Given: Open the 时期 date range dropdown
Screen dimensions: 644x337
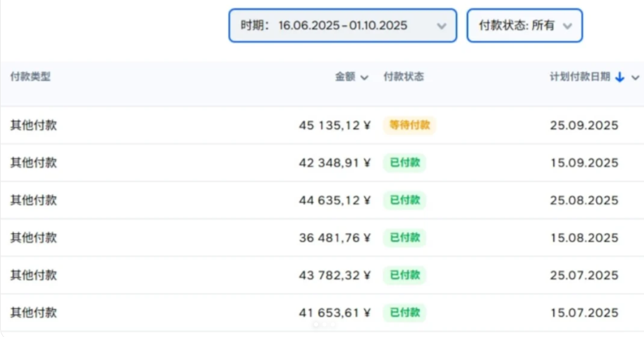Looking at the screenshot, I should [x=343, y=26].
